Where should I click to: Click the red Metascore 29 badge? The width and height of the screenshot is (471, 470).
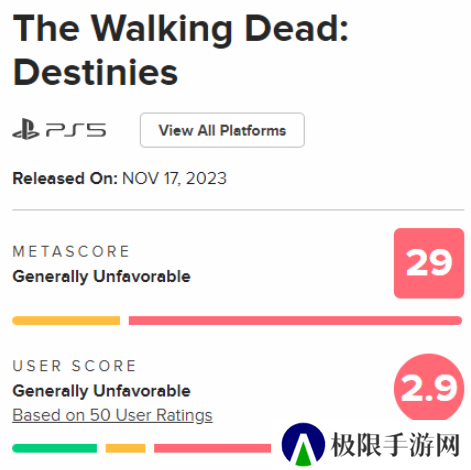pyautogui.click(x=429, y=263)
